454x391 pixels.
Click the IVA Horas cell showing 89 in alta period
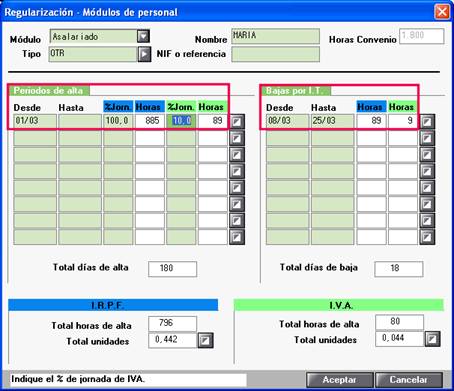[213, 121]
